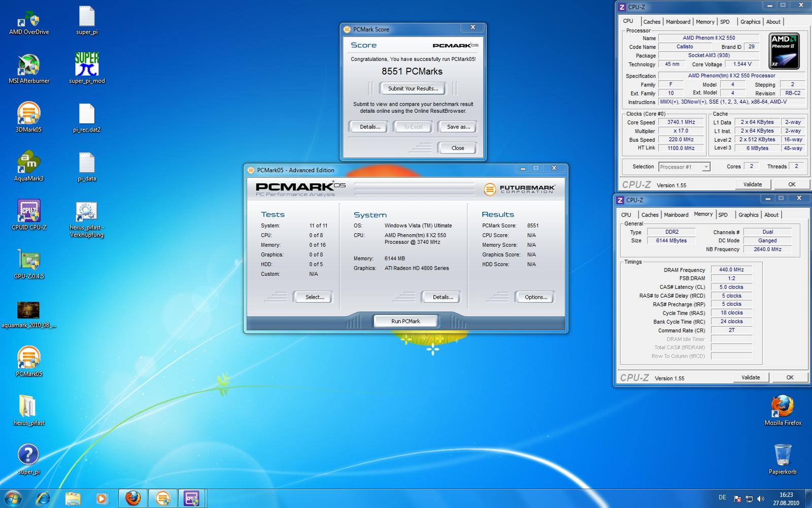This screenshot has height=508, width=812.
Task: Open aquamark_2010_08 image thumbnail
Action: (x=29, y=315)
